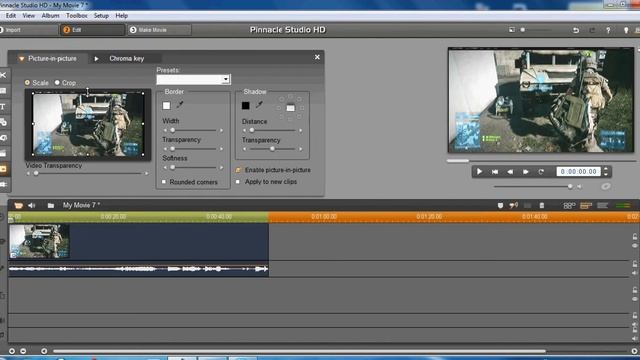Image resolution: width=640 pixels, height=360 pixels.
Task: Toggle the video track lock icon
Action: tap(635, 237)
